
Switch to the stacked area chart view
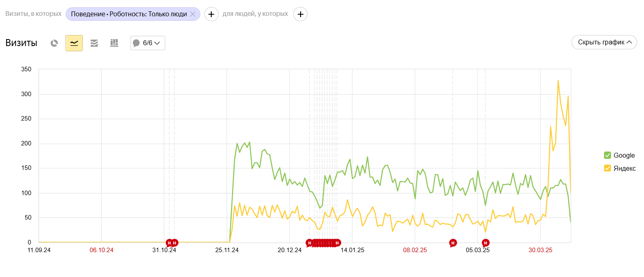tap(94, 43)
